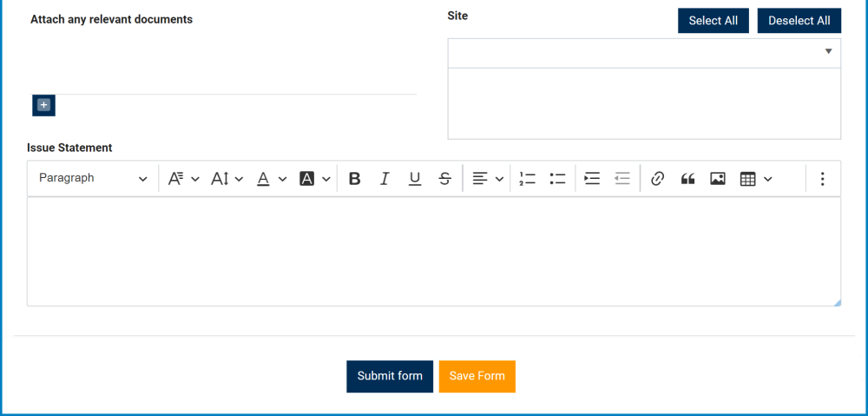Toggle bold formatting in the editor

(354, 179)
